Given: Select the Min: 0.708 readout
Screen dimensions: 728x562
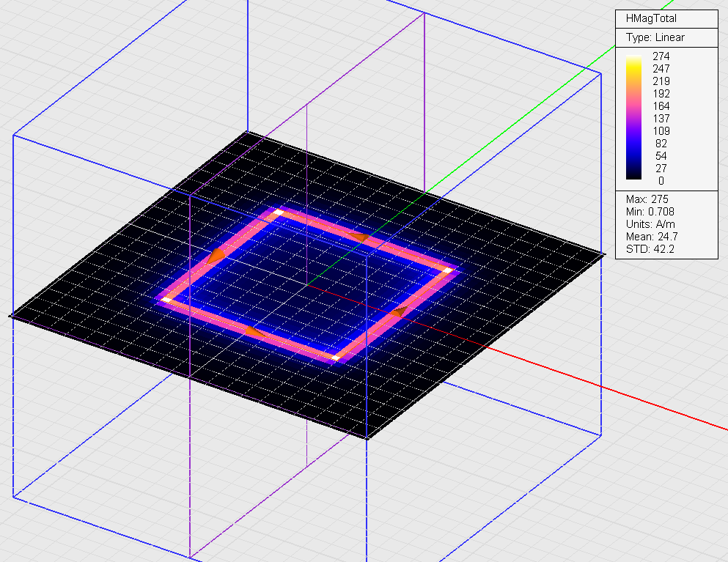Looking at the screenshot, I should pyautogui.click(x=650, y=212).
